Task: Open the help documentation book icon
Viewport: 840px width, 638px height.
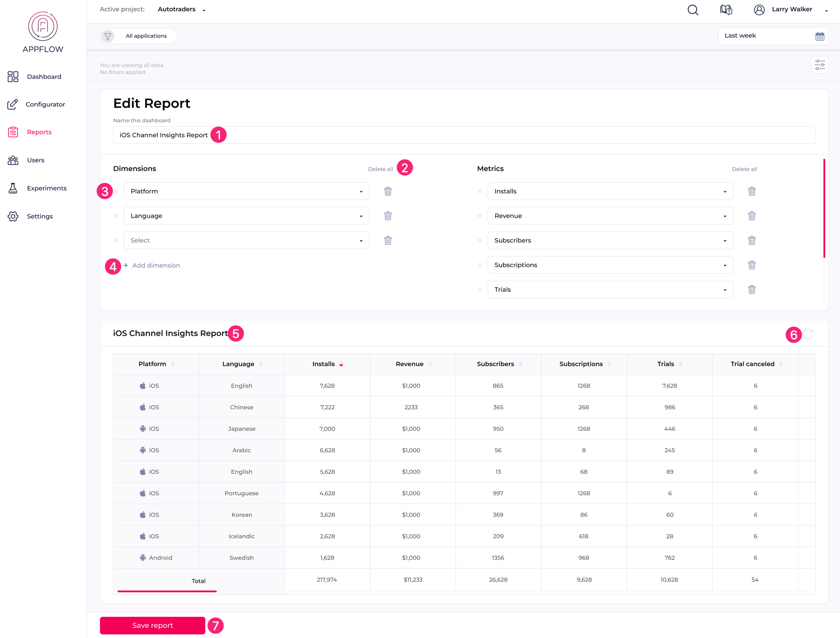Action: click(726, 10)
